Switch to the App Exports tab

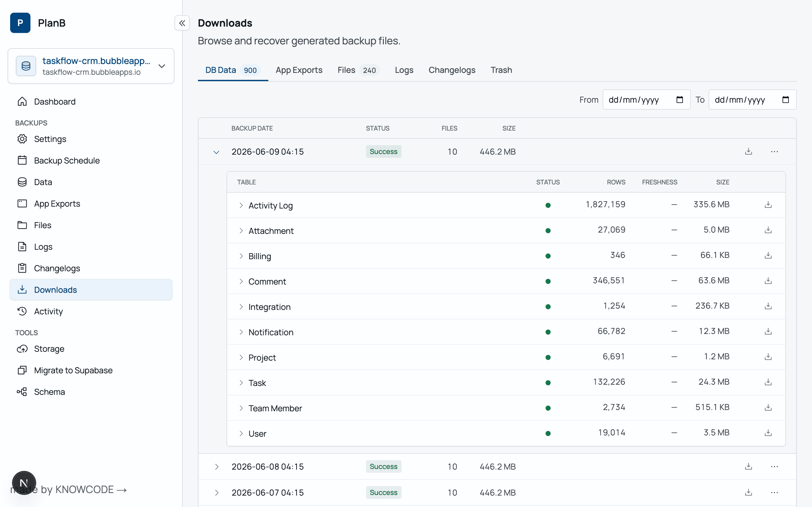pos(298,70)
